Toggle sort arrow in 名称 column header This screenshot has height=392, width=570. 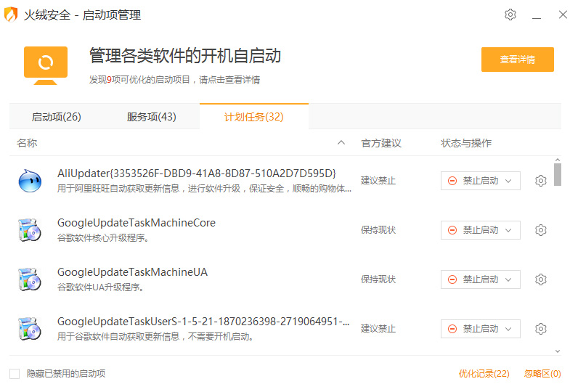point(341,143)
